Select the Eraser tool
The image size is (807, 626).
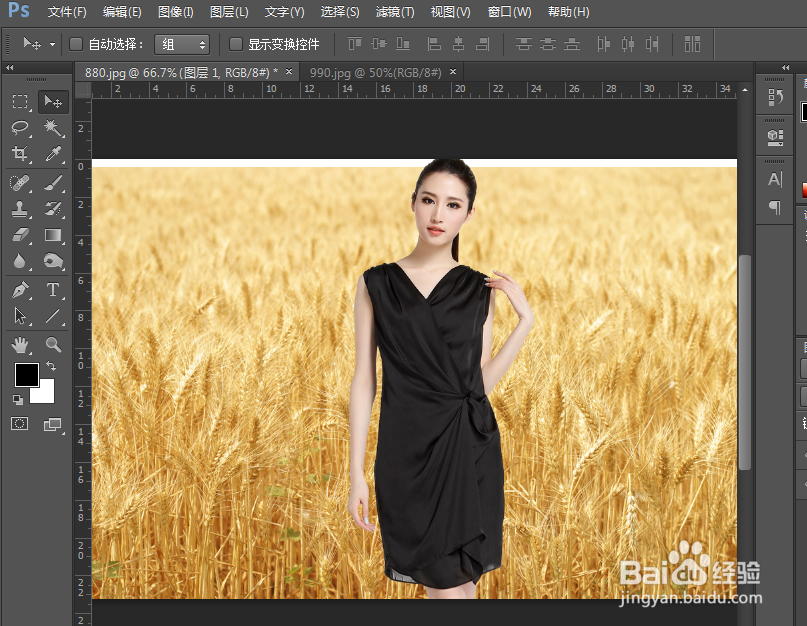[x=20, y=235]
